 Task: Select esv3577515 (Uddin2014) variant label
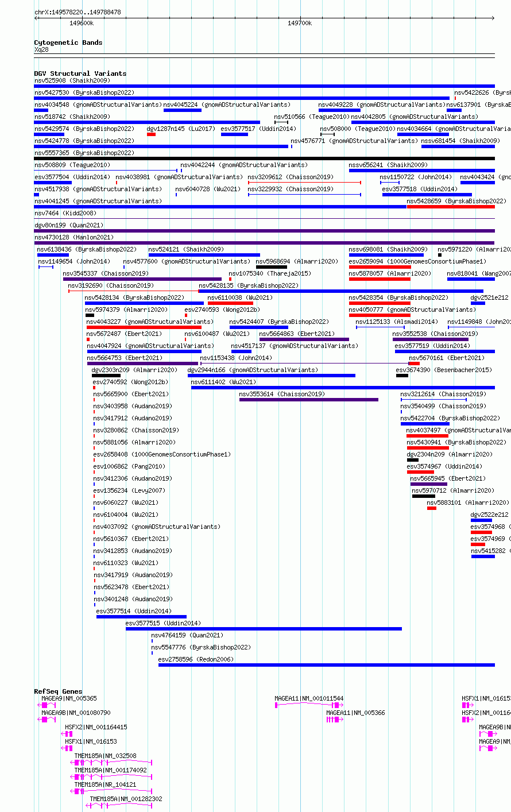(164, 623)
